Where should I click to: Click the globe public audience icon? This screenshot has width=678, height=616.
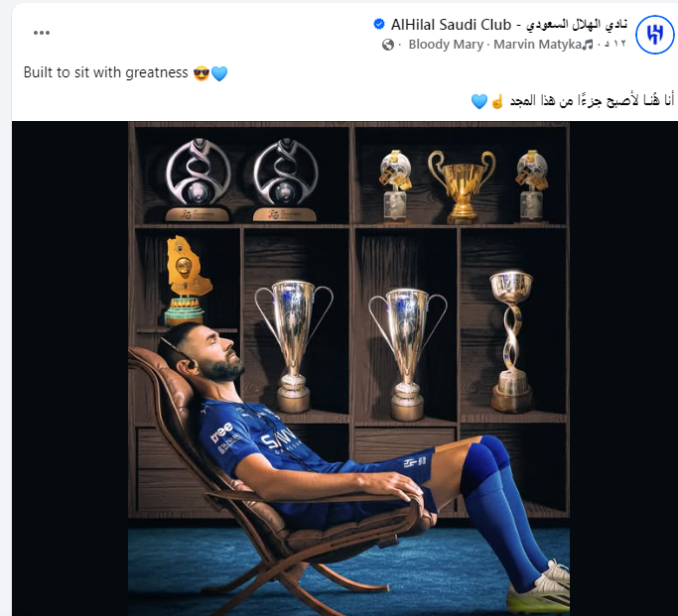[388, 45]
